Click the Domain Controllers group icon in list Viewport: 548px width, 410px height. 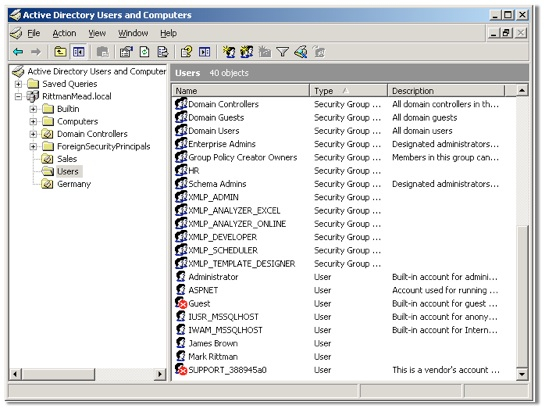point(181,104)
